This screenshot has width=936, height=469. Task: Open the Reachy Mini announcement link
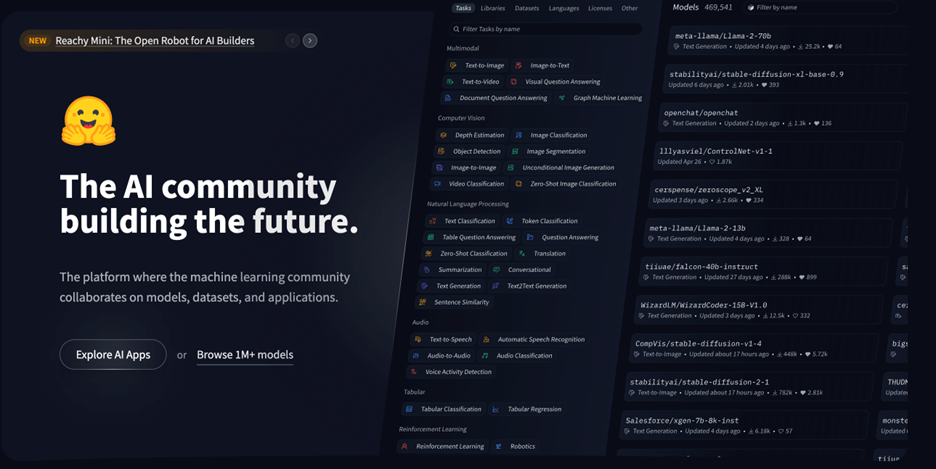click(155, 41)
